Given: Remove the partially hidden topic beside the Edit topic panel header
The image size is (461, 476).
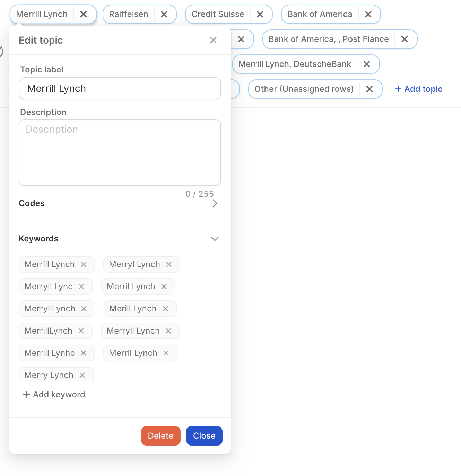Looking at the screenshot, I should 241,39.
